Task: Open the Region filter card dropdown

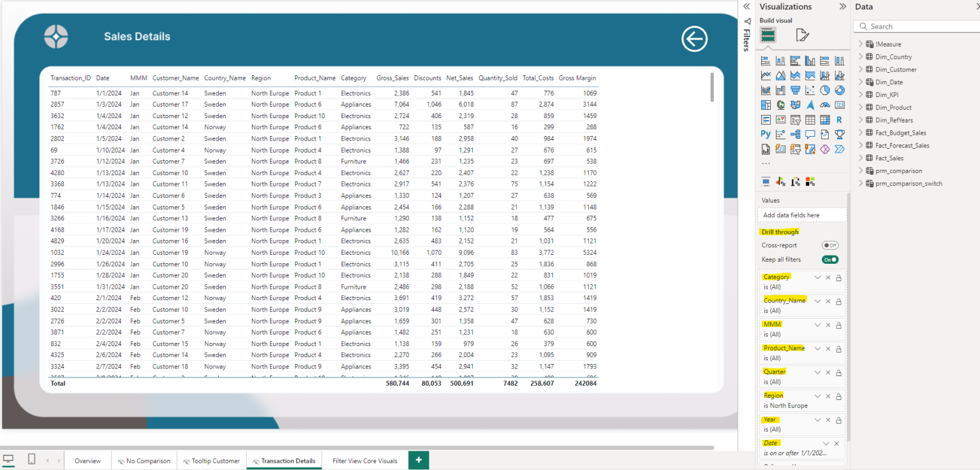Action: click(x=818, y=395)
